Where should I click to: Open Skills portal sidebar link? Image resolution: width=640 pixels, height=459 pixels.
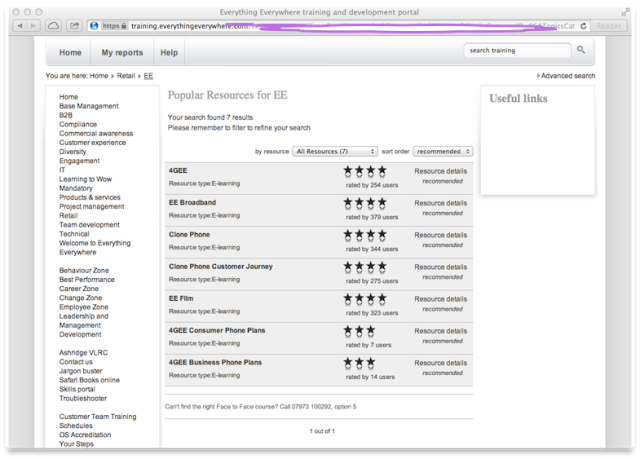point(77,389)
